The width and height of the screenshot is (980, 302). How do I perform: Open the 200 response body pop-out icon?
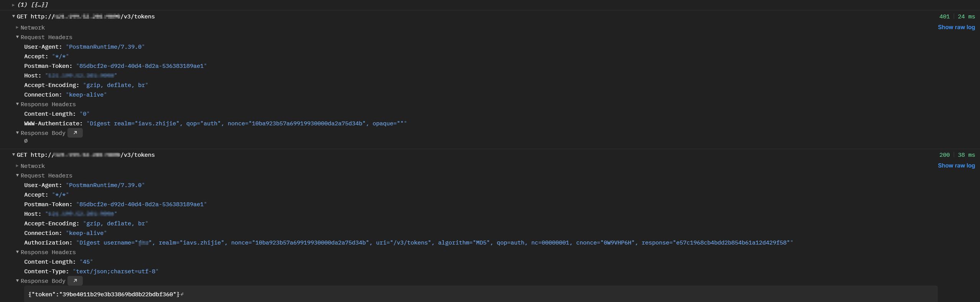(75, 281)
